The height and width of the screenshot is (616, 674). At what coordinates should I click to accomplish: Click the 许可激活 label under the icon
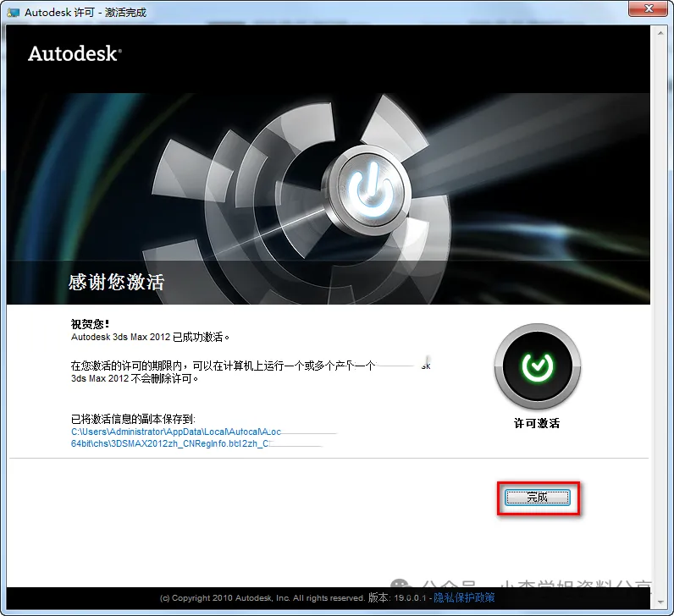pos(537,423)
